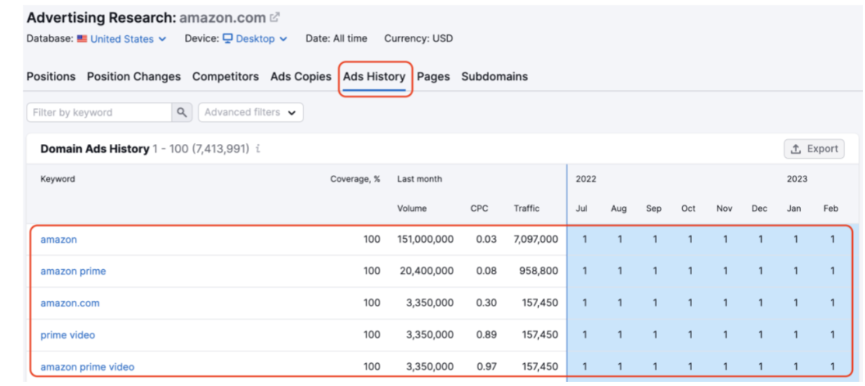Open the amazon prime video keyword
Viewport: 865px width, 386px height.
(87, 367)
